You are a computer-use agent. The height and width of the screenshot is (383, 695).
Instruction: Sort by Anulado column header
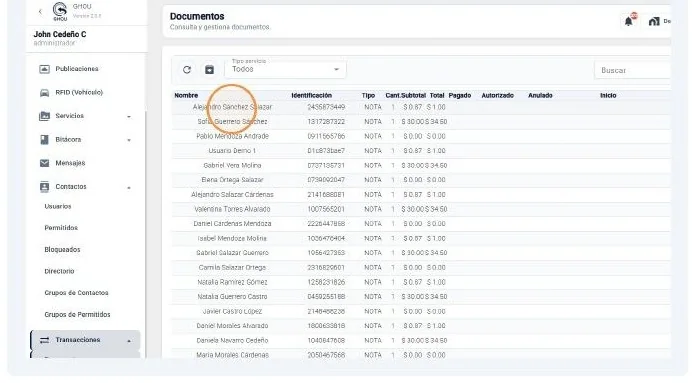pyautogui.click(x=540, y=95)
